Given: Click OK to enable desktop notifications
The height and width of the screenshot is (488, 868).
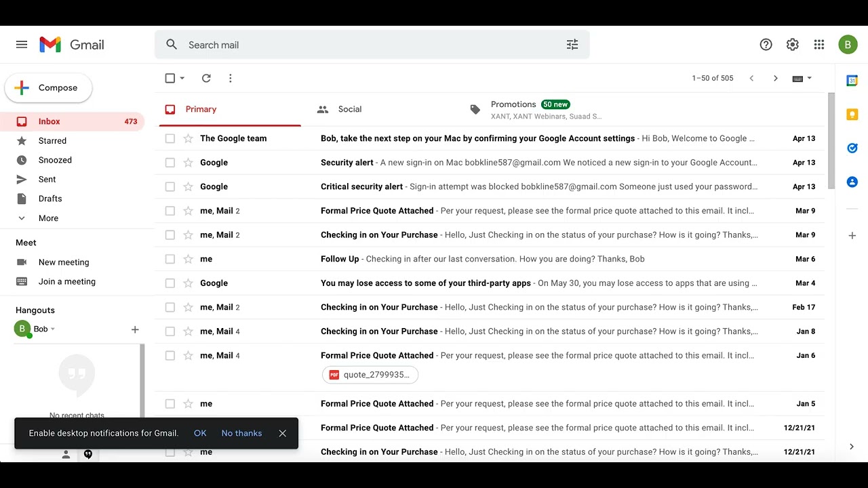Looking at the screenshot, I should pos(200,433).
